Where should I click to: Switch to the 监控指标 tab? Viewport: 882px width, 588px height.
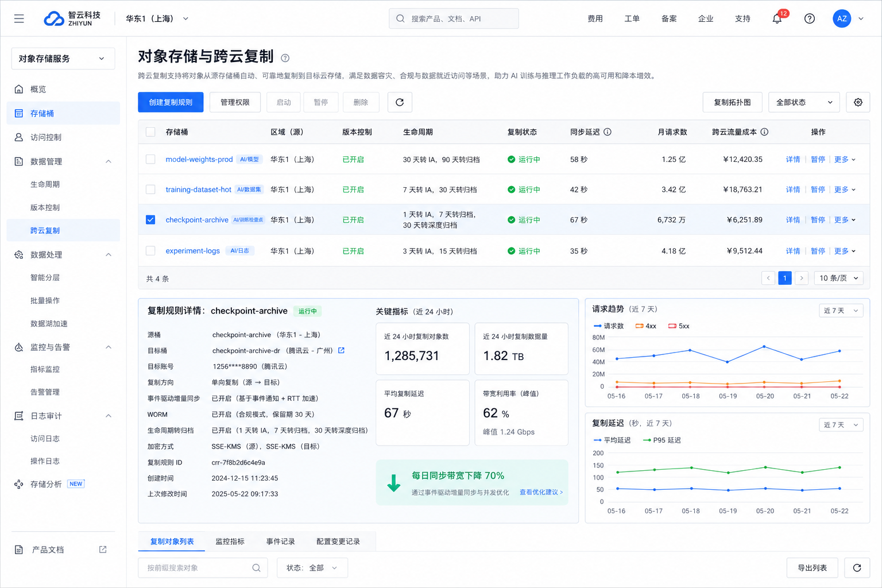230,541
